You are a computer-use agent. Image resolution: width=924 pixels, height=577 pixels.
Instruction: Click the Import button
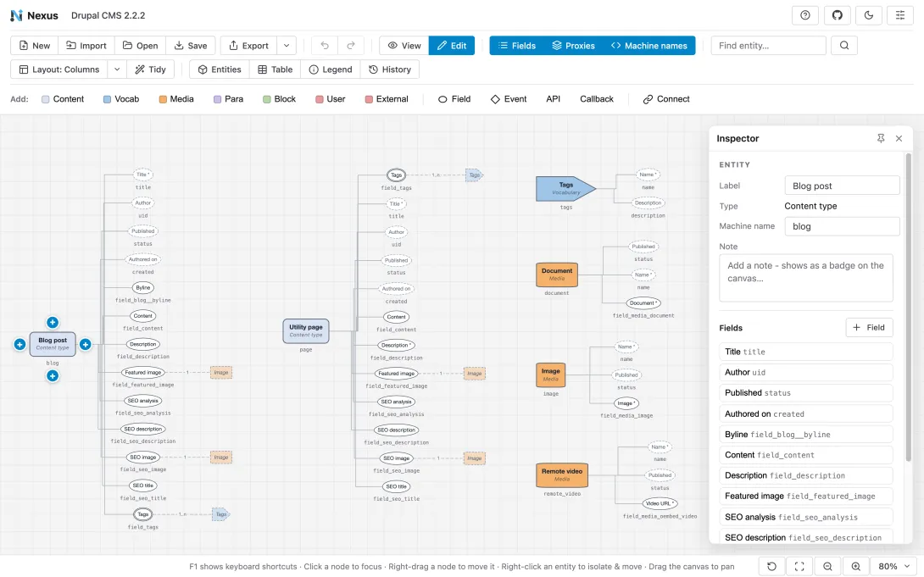(86, 46)
